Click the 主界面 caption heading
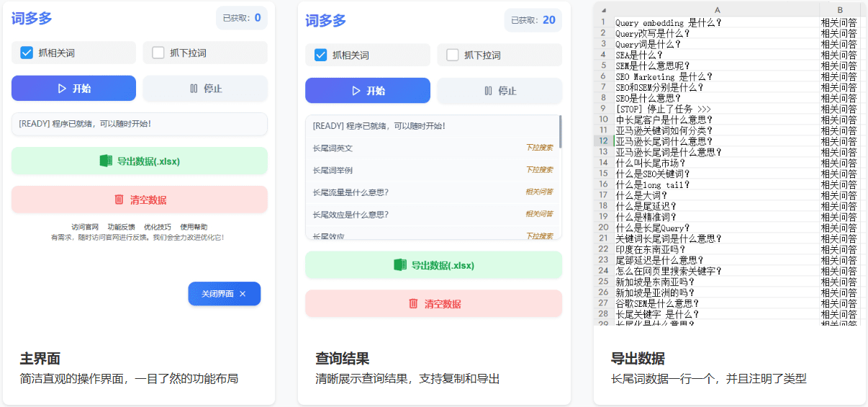 [x=40, y=358]
